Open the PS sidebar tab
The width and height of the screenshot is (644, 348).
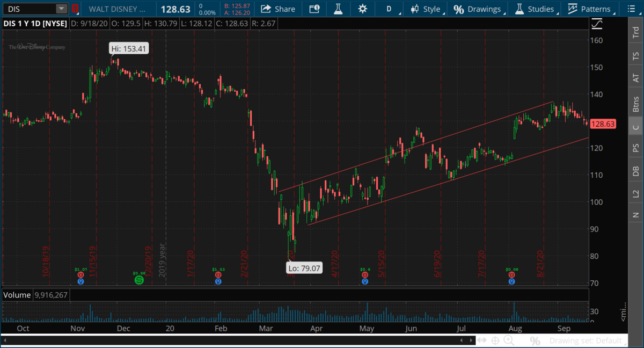[x=636, y=147]
